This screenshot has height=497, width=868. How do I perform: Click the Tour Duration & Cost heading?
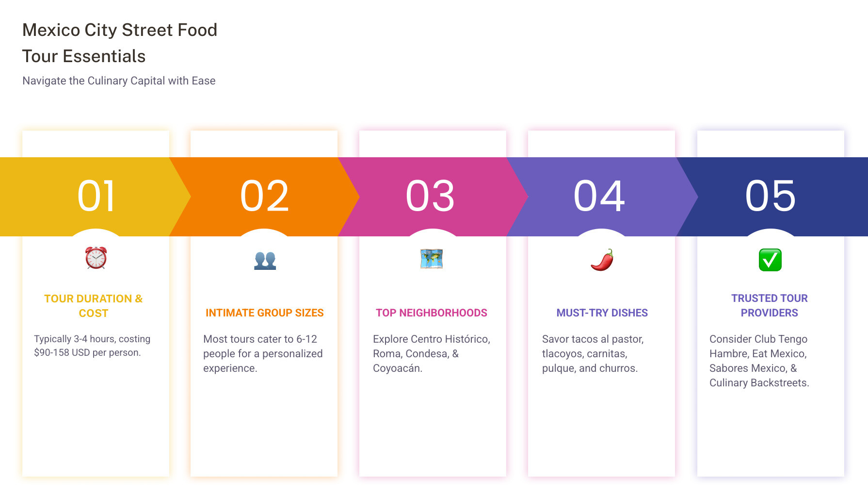tap(94, 306)
